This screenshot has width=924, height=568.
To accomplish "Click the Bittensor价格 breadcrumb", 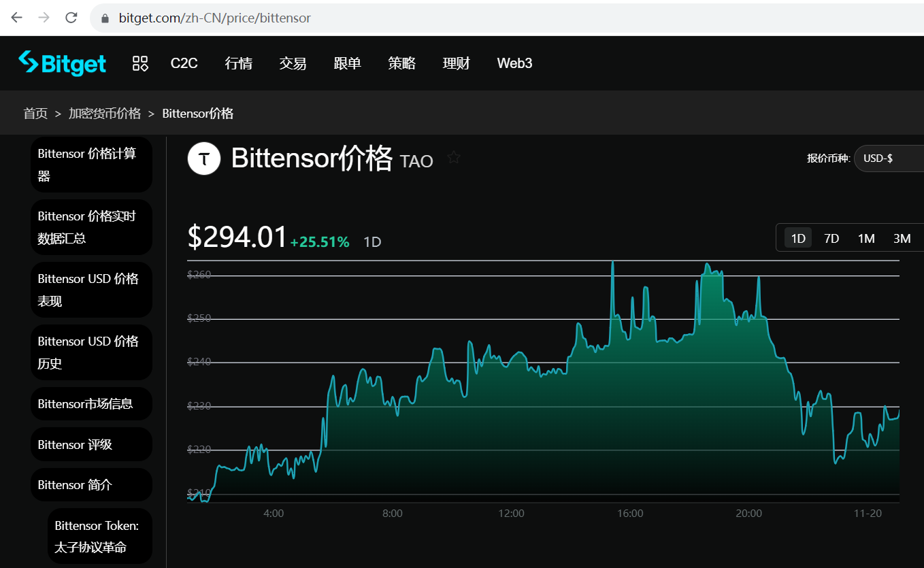I will (x=198, y=114).
